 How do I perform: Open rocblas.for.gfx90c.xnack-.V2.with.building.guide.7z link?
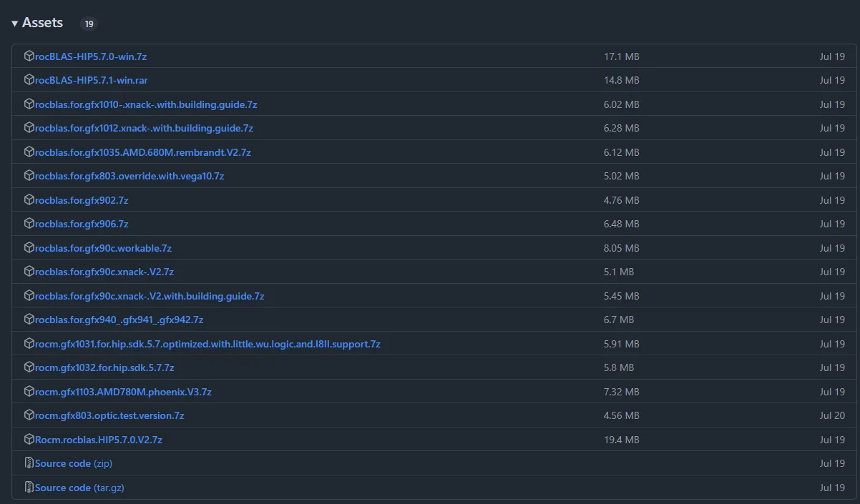tap(150, 296)
